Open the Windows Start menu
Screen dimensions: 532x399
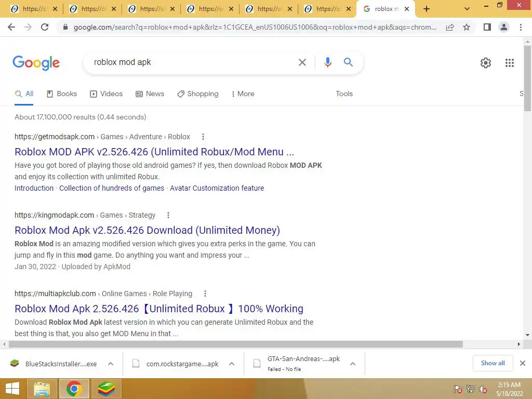tap(12, 389)
